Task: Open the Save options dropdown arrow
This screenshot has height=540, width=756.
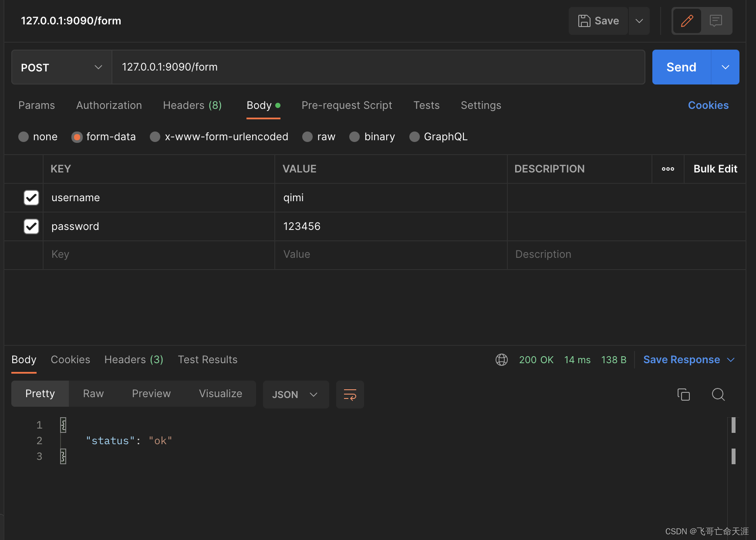Action: (639, 21)
